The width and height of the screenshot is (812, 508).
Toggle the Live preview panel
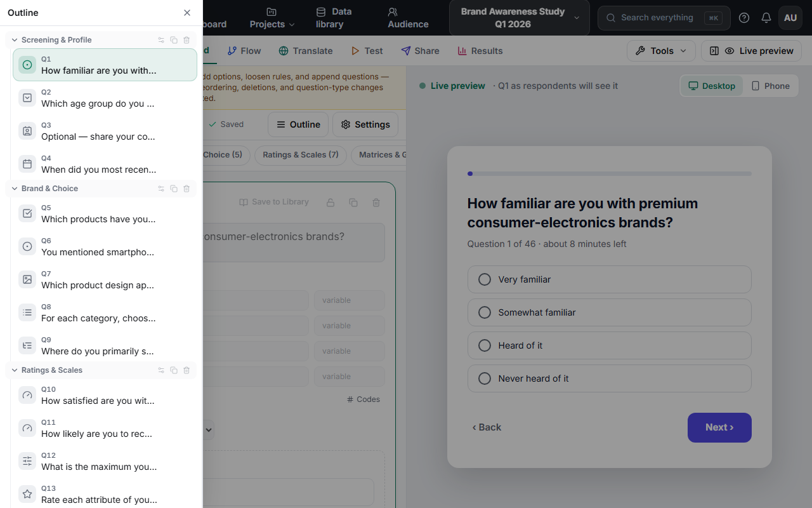point(751,51)
